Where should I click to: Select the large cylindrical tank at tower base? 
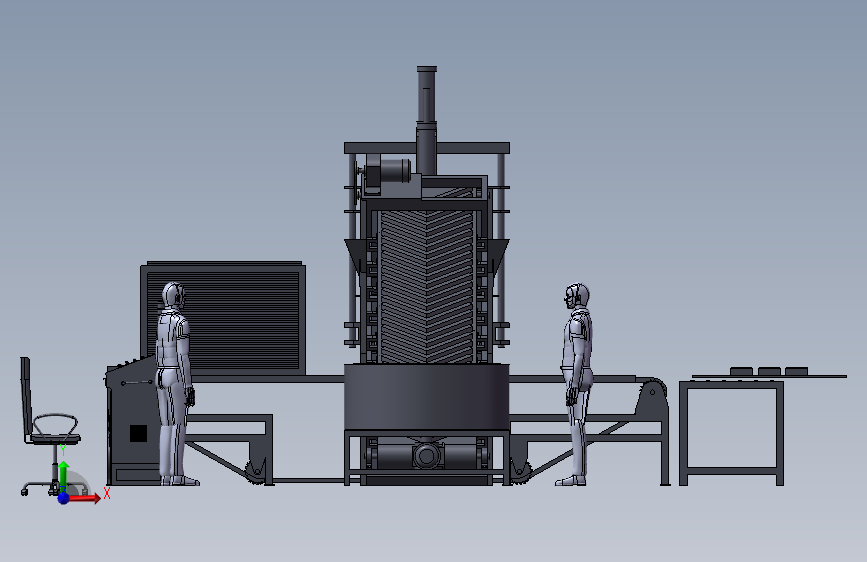(x=426, y=397)
